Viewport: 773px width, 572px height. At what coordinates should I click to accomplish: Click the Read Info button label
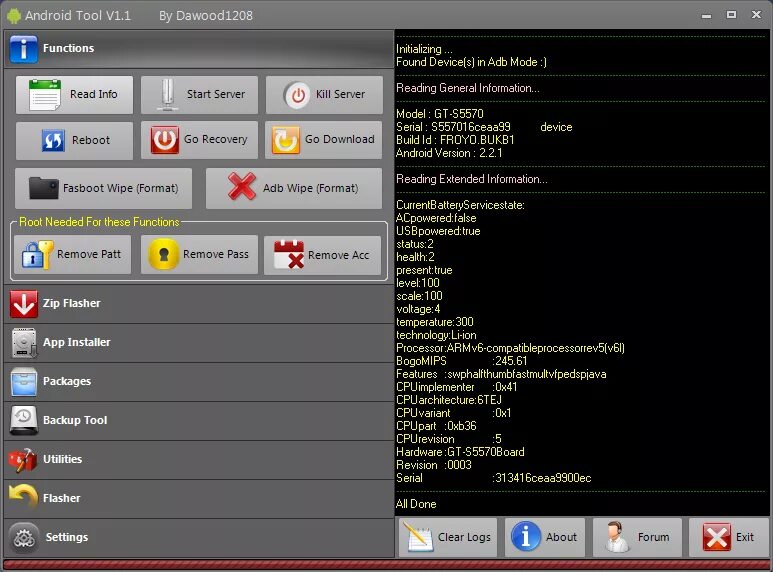[94, 94]
